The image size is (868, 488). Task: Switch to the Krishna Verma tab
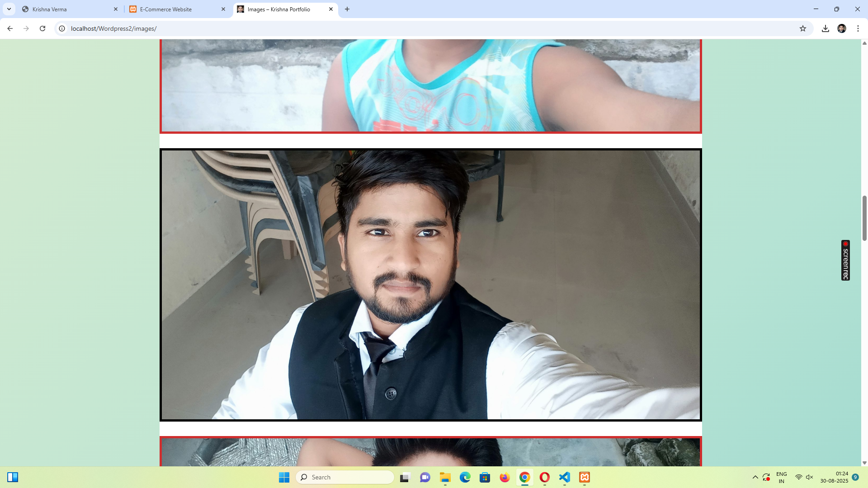pyautogui.click(x=70, y=9)
